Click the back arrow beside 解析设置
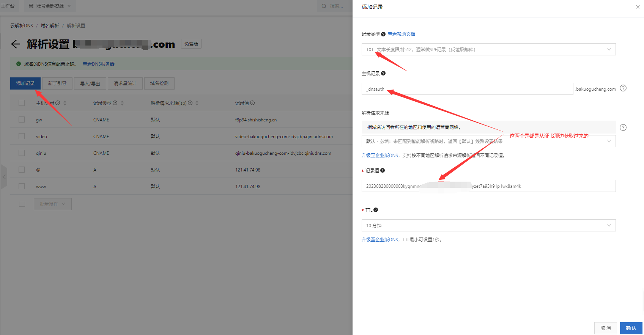 click(x=16, y=44)
